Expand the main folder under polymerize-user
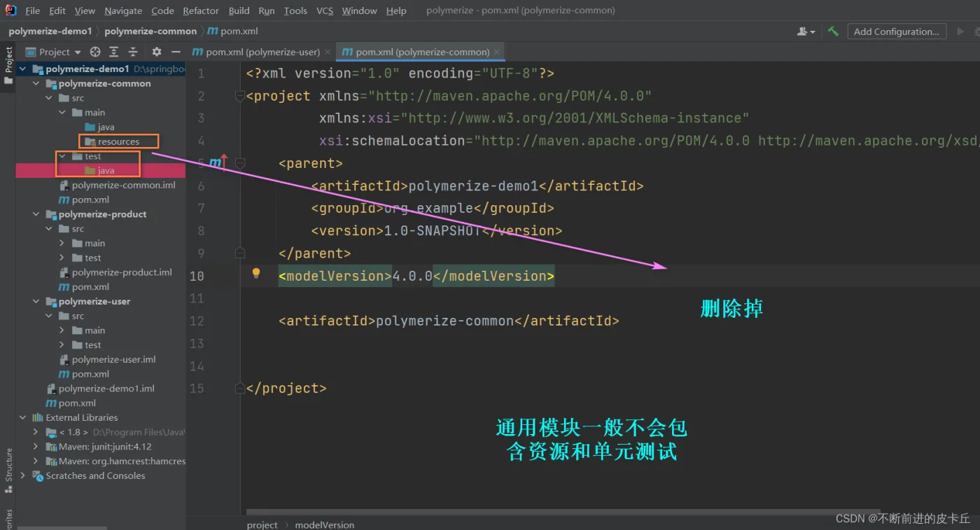The image size is (980, 530). click(x=62, y=330)
